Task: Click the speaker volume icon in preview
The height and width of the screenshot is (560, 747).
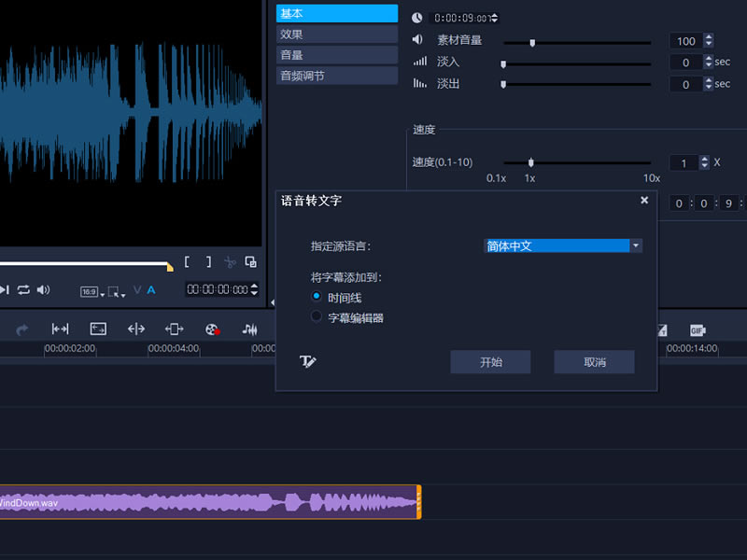Action: coord(43,290)
